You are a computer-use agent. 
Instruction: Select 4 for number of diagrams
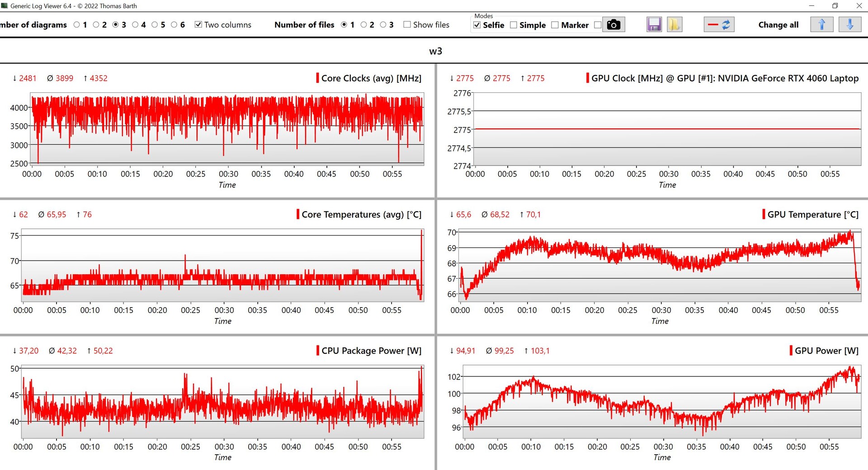click(135, 25)
